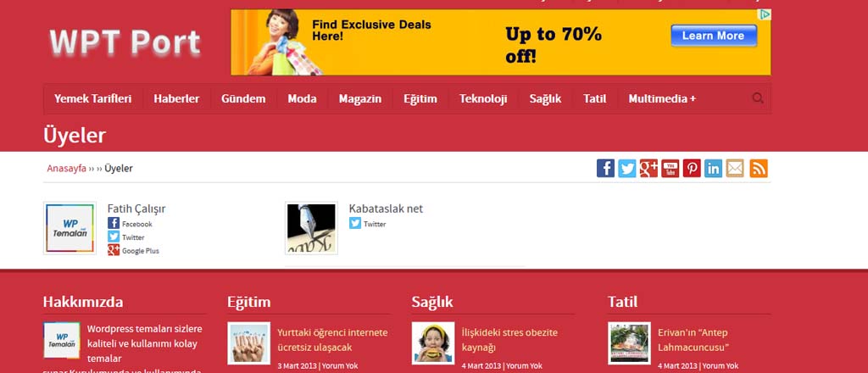Open the Pinterest icon in the social bar
This screenshot has width=868, height=373.
click(x=692, y=168)
